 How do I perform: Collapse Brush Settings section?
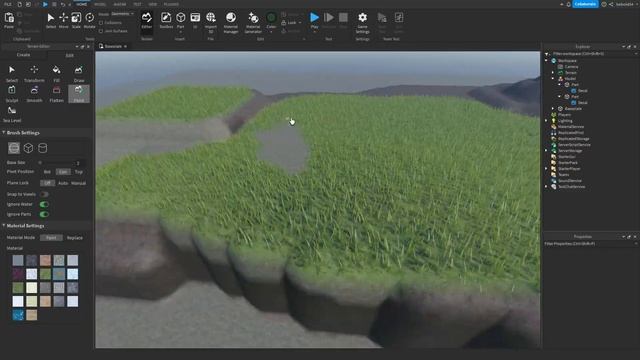pos(4,133)
